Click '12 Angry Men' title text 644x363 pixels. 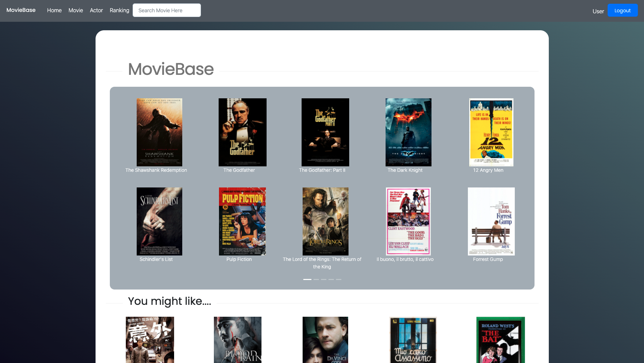tap(488, 170)
